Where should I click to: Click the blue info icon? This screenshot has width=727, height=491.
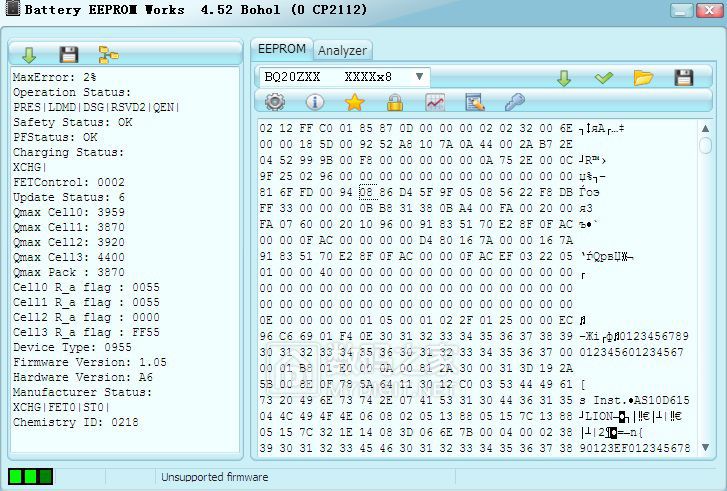click(315, 102)
